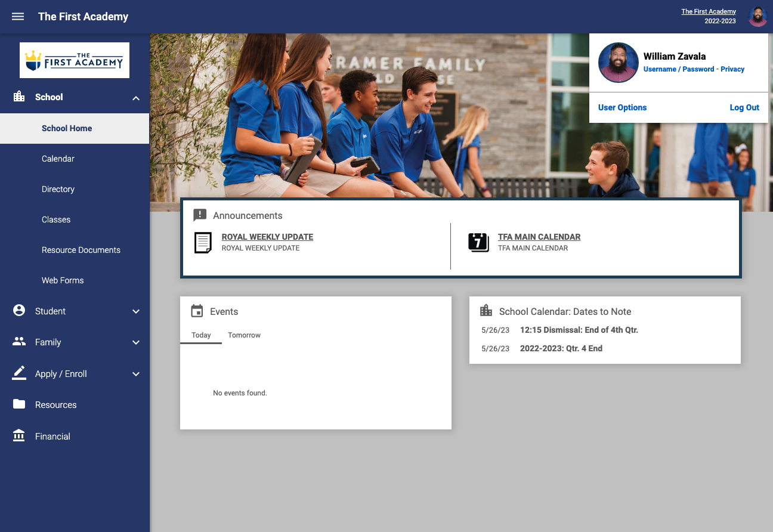Click Username / Password - Privacy link
This screenshot has height=532, width=773.
pyautogui.click(x=694, y=69)
